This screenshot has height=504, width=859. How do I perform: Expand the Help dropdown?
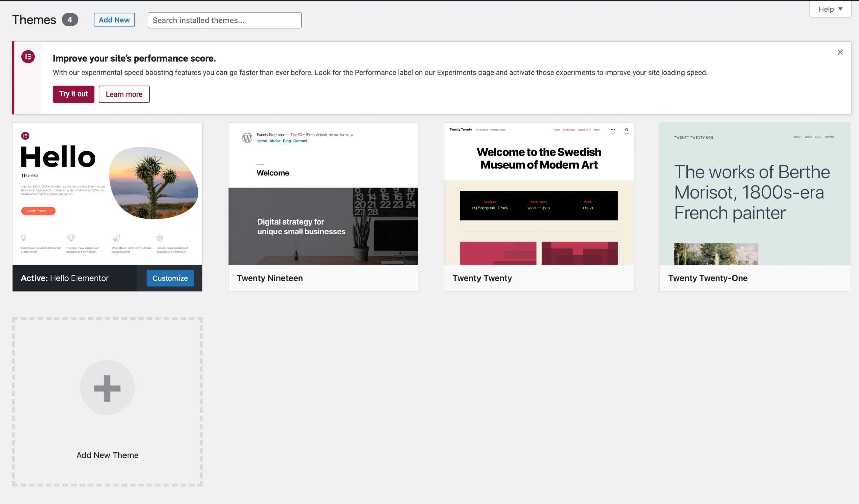click(830, 9)
